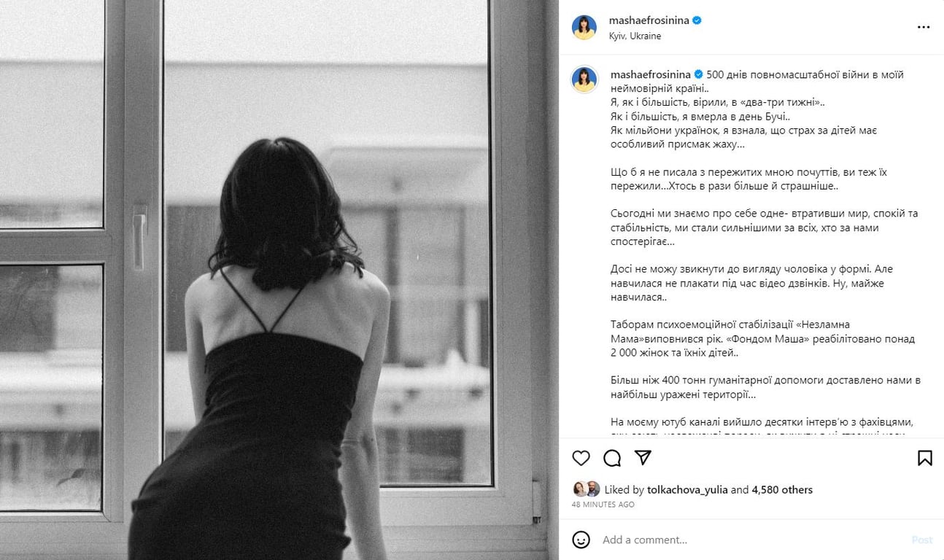Click the liker avatars next to Liked by

587,489
